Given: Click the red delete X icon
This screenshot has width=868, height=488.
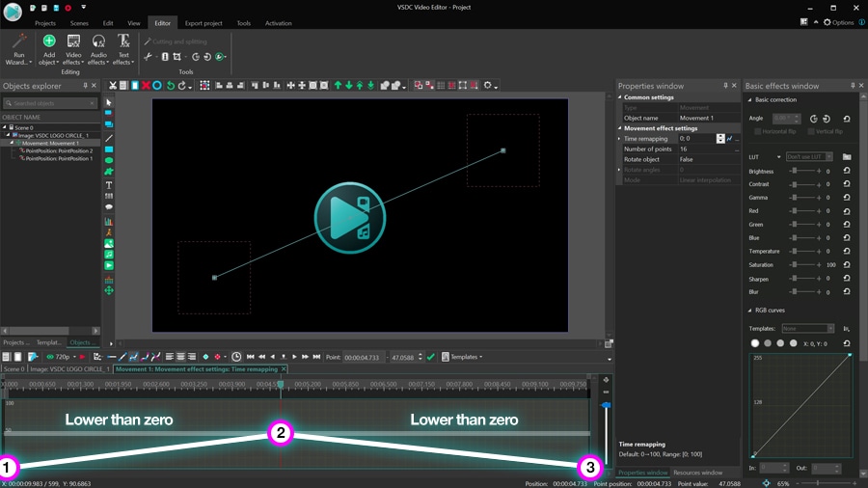Looking at the screenshot, I should coord(146,86).
